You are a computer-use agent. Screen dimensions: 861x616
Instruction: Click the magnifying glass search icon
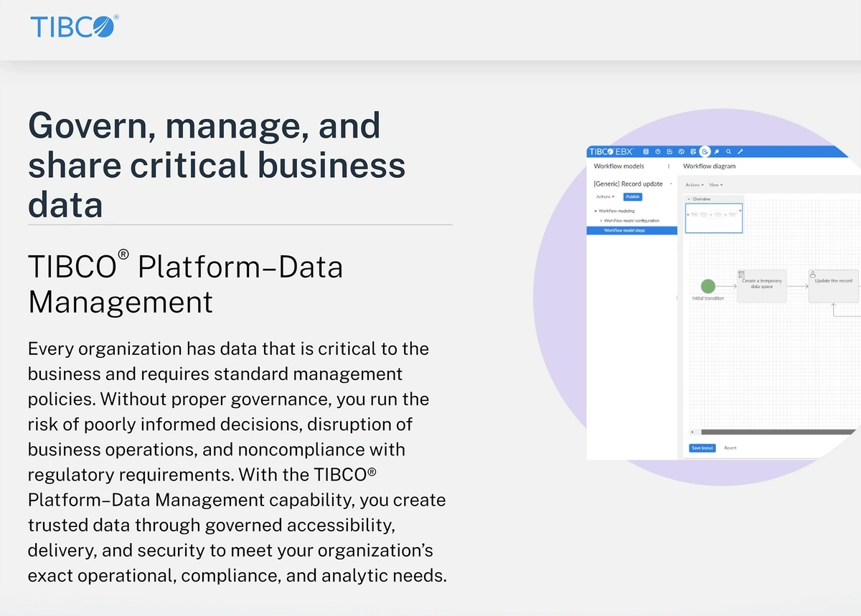[x=728, y=151]
